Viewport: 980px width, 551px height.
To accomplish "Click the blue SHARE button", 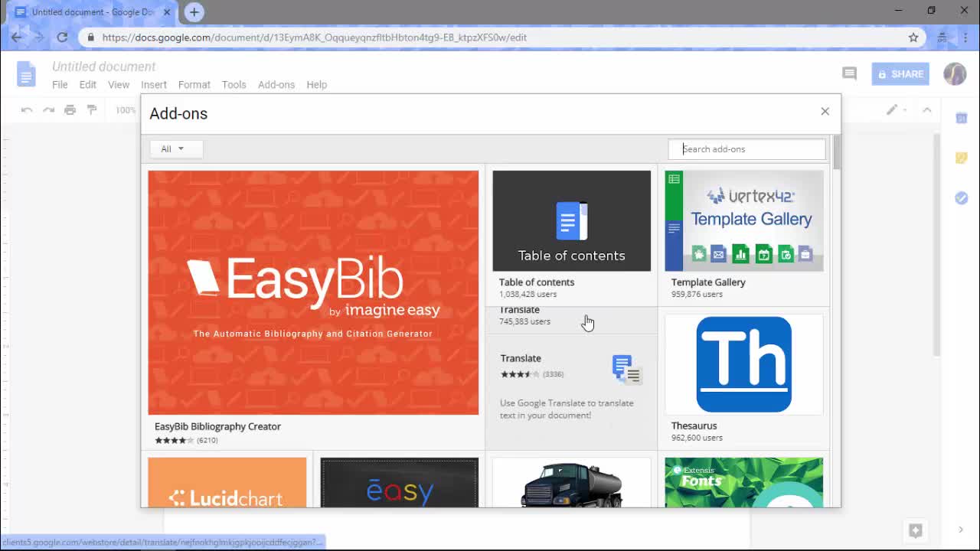I will 900,74.
